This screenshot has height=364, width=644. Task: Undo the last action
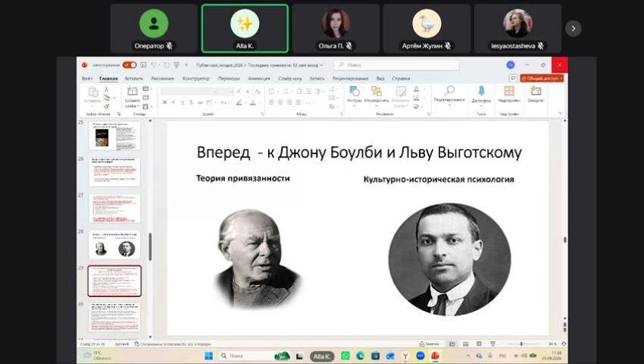153,65
